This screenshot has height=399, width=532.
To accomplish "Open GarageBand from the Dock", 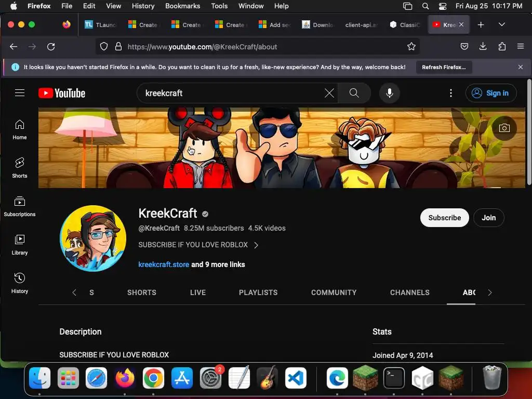I will pyautogui.click(x=268, y=378).
